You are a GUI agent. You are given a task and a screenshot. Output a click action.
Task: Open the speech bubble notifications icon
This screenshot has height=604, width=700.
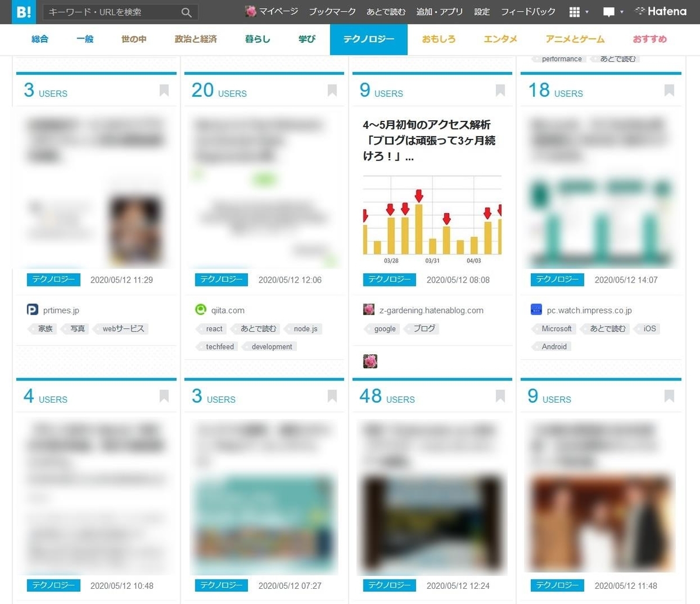point(609,12)
